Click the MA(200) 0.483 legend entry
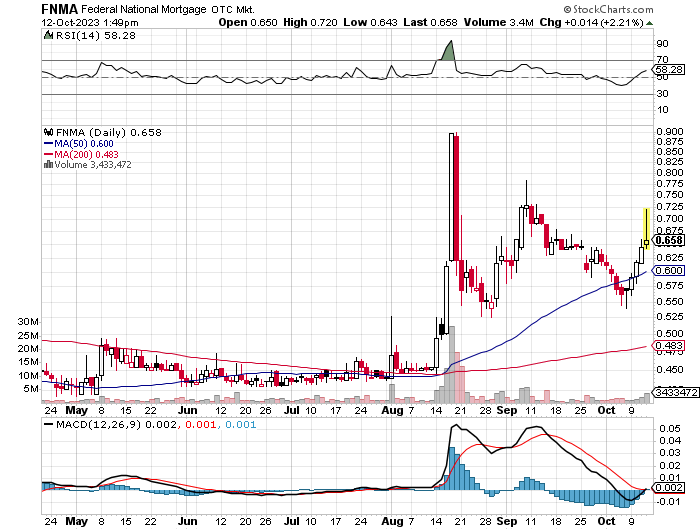Viewport: 700px width, 530px height. click(86, 154)
